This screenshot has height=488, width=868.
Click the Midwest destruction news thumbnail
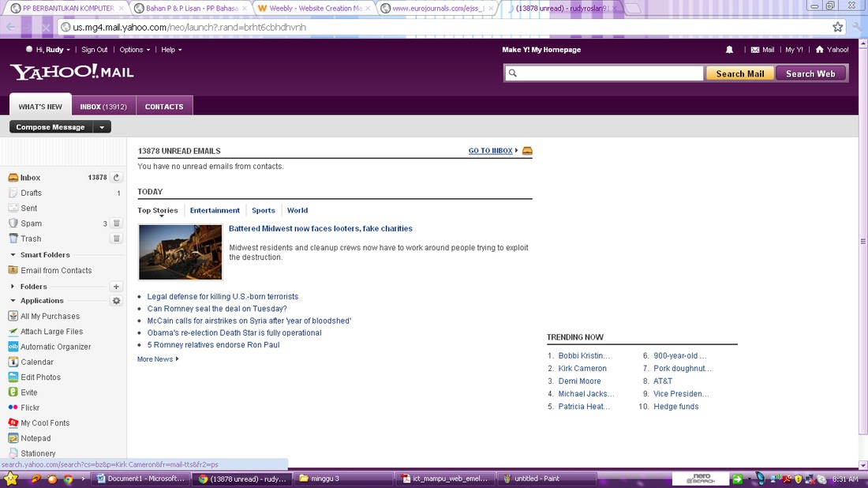[181, 252]
